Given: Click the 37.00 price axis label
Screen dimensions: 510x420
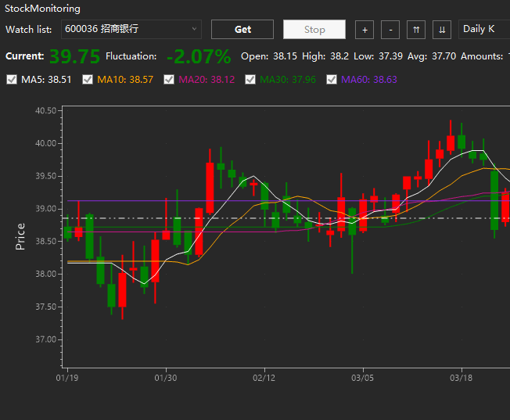Looking at the screenshot, I should [46, 339].
